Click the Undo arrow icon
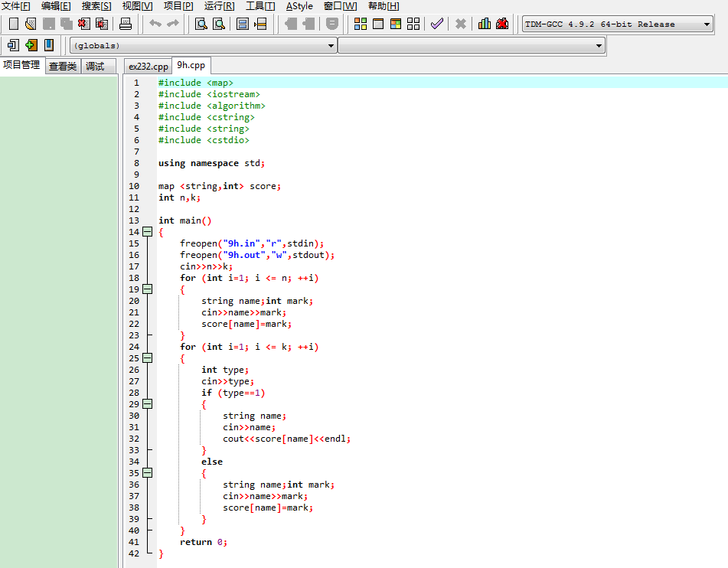The height and width of the screenshot is (568, 728). tap(155, 23)
